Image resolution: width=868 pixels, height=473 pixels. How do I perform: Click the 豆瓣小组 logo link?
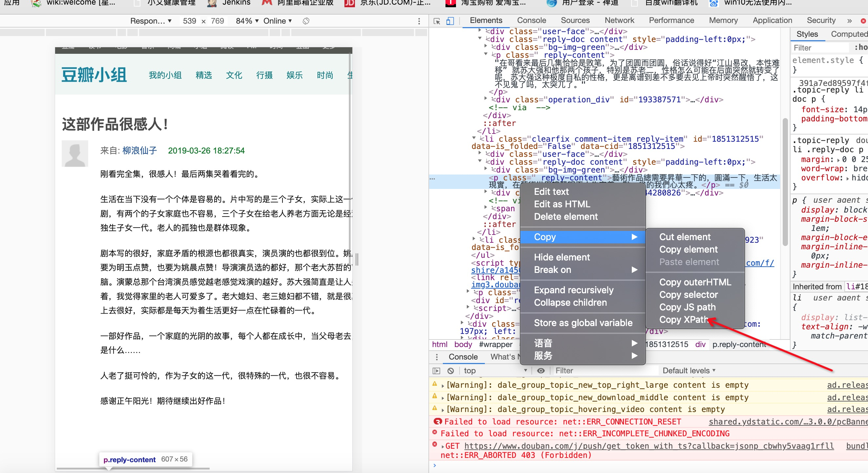(x=94, y=75)
